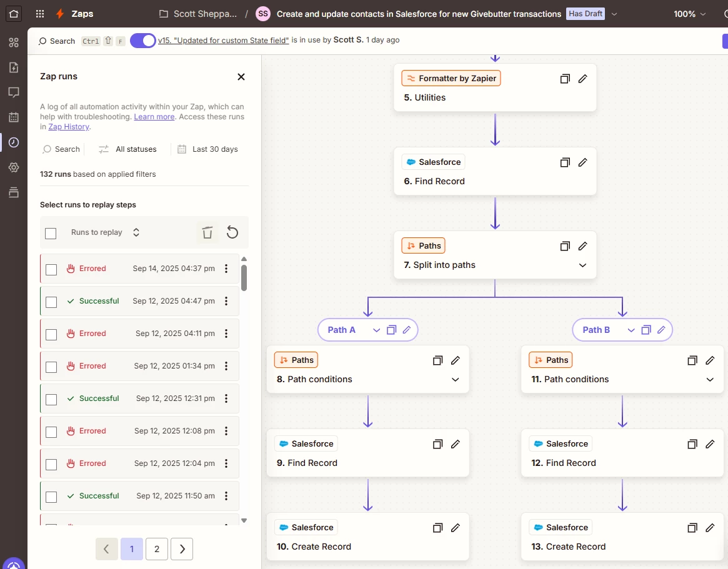The image size is (728, 569).
Task: Edit step 11 Path conditions
Action: pos(710,360)
